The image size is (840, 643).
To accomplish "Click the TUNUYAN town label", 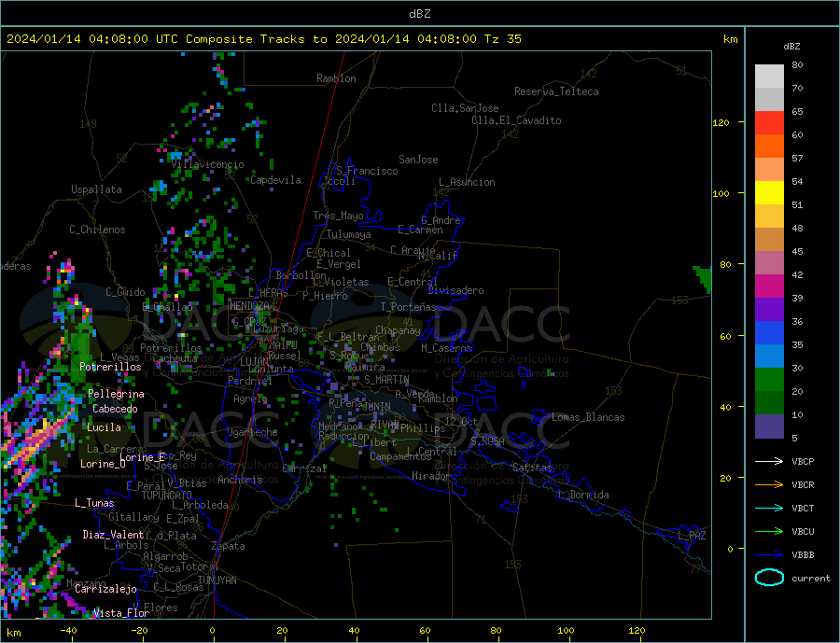I will 217,580.
